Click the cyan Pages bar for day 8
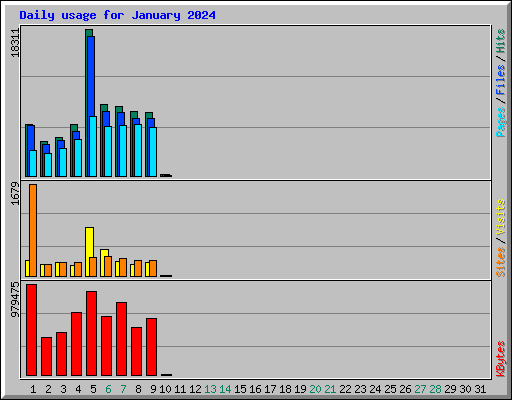 click(x=138, y=150)
